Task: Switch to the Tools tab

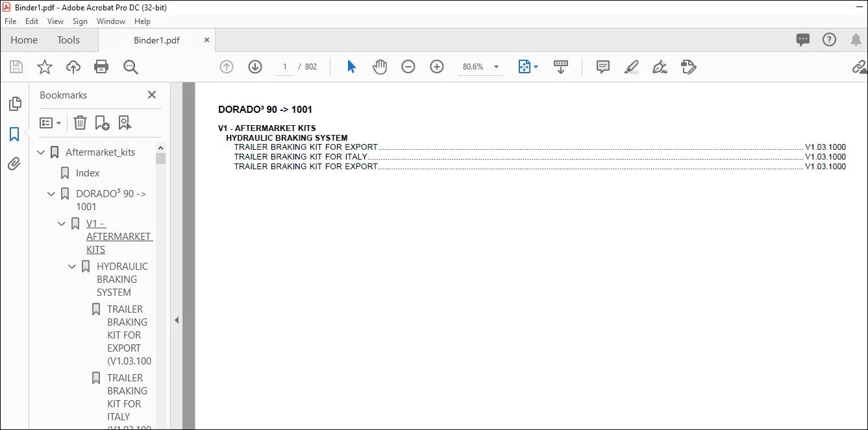Action: [x=68, y=40]
